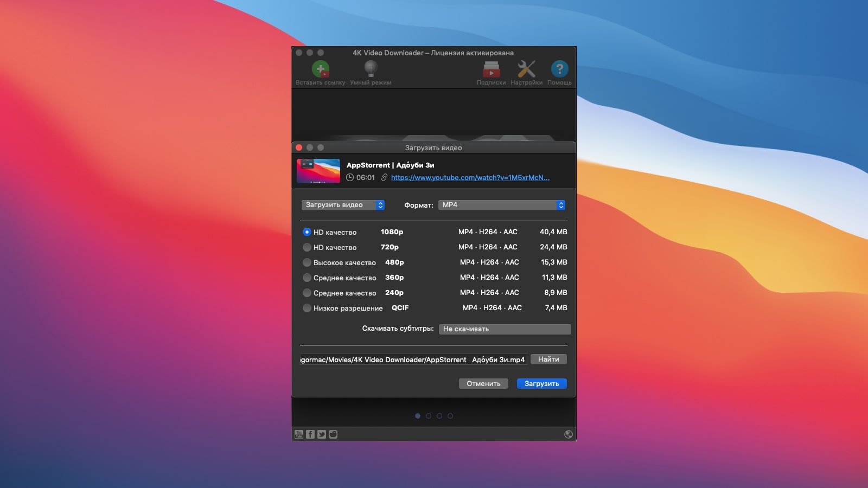Screen dimensions: 868x488
Task: Open the MP4 format dropdown
Action: [x=502, y=205]
